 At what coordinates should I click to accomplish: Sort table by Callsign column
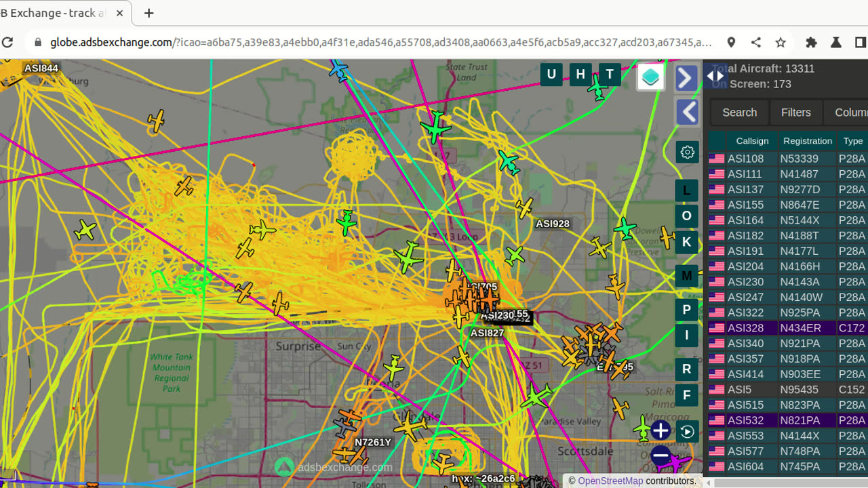pyautogui.click(x=752, y=141)
